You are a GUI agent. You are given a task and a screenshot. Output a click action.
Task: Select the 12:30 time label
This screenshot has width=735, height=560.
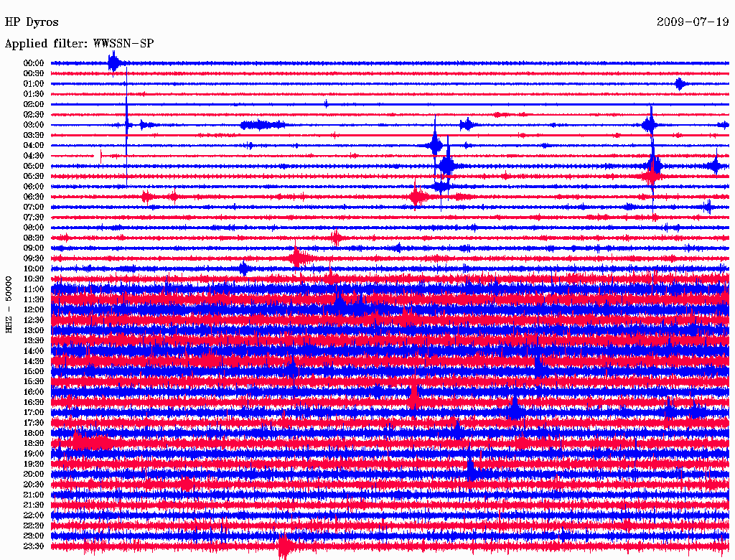(x=33, y=320)
